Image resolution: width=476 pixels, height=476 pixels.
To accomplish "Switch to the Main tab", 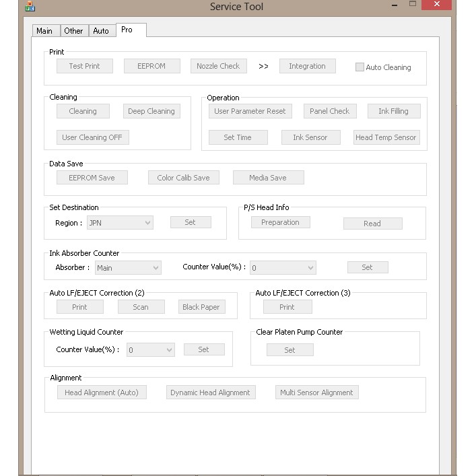I will pyautogui.click(x=44, y=31).
